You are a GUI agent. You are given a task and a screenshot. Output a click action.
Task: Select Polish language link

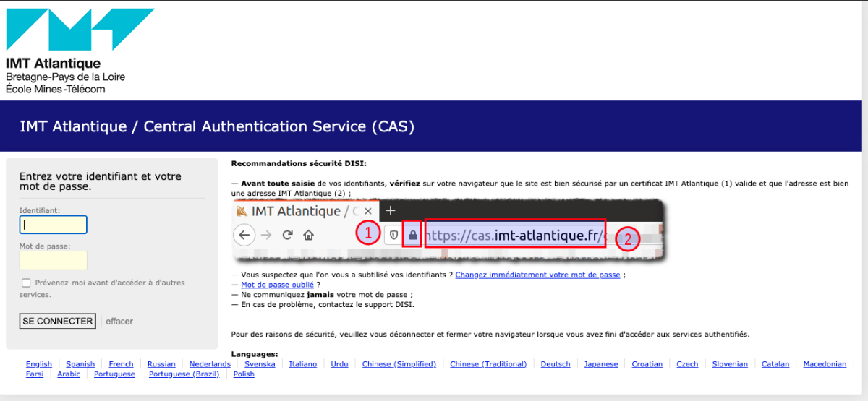click(244, 374)
